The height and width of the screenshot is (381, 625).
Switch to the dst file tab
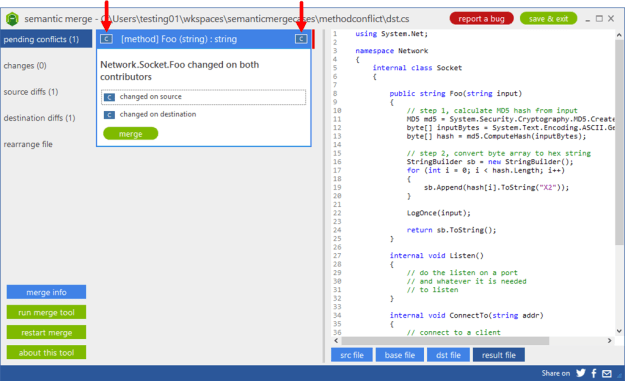point(448,355)
